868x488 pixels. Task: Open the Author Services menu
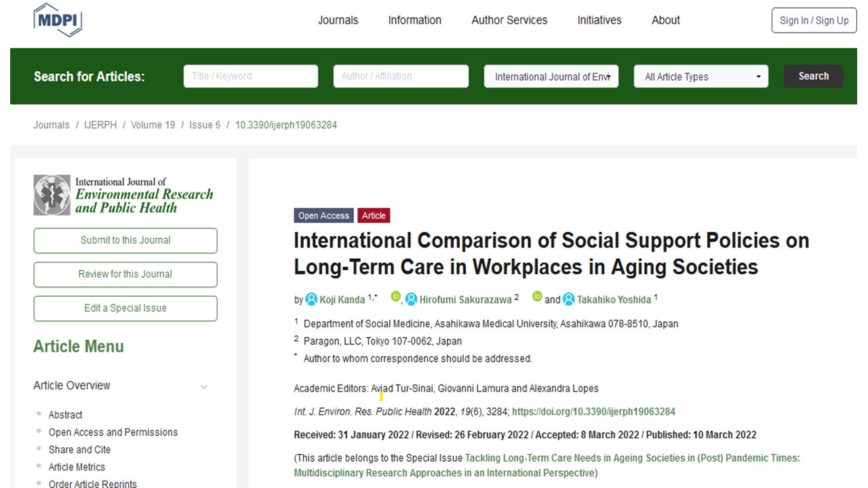pos(509,20)
